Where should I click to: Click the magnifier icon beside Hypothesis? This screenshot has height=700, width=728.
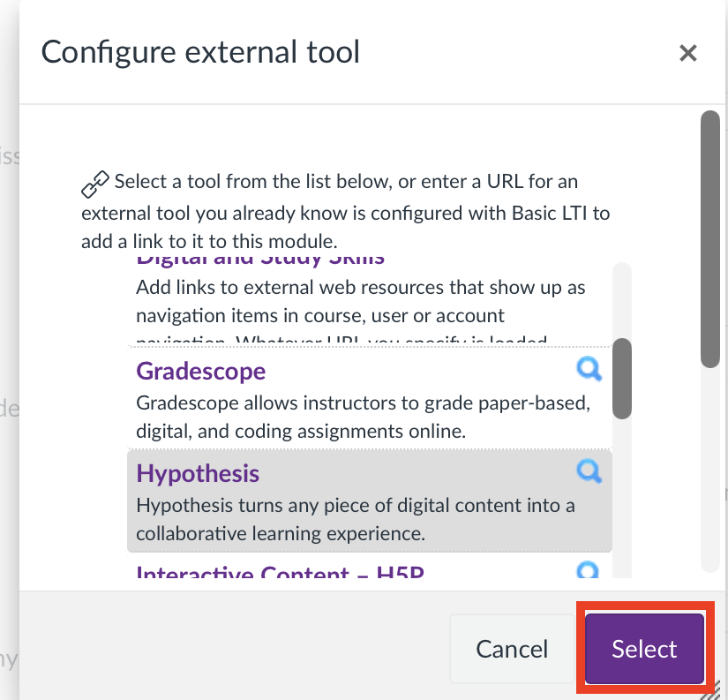[589, 470]
